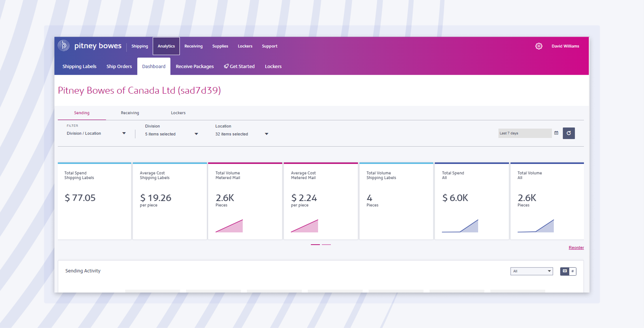Open the settings gear icon
This screenshot has width=644, height=328.
(x=539, y=46)
